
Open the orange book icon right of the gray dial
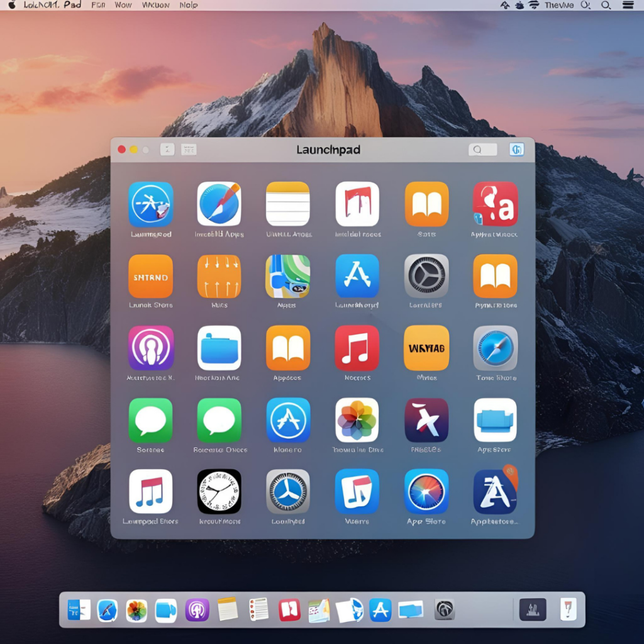point(496,276)
